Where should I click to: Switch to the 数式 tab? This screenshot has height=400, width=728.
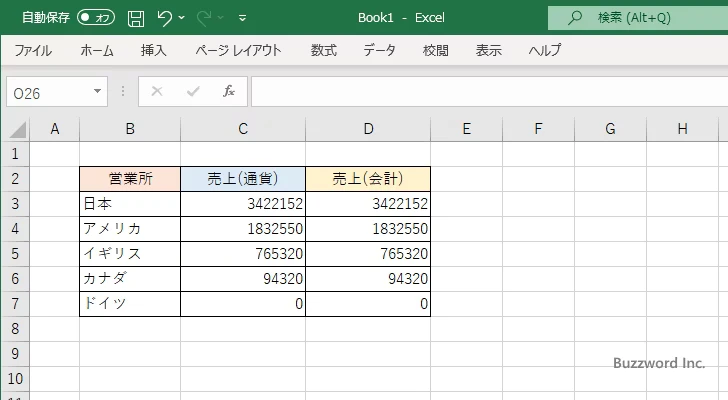tap(324, 50)
